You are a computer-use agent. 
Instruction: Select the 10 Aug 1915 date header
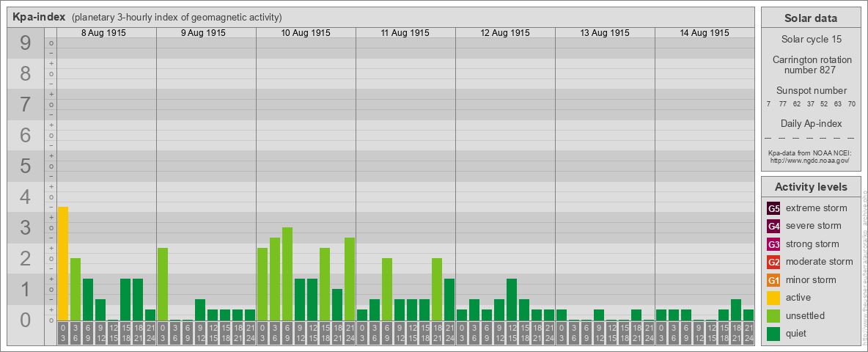pos(306,33)
